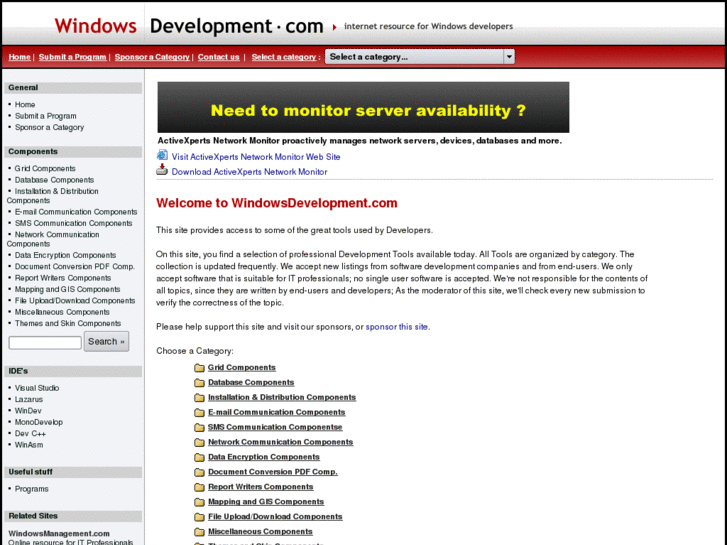Click the folder icon next to Grid Components
This screenshot has width=727, height=545.
click(199, 368)
